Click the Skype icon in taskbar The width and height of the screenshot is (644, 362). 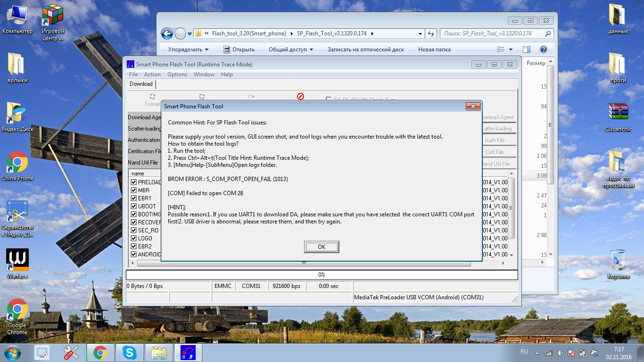[x=129, y=352]
